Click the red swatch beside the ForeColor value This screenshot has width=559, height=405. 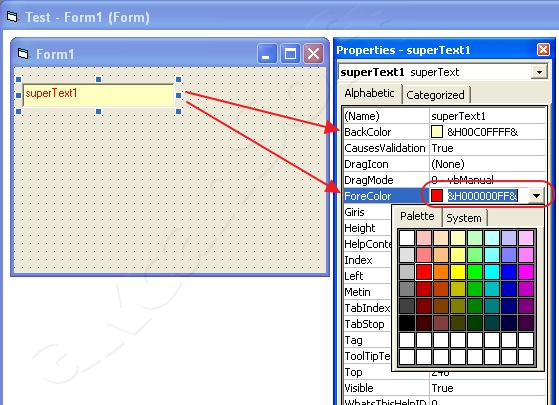[437, 195]
